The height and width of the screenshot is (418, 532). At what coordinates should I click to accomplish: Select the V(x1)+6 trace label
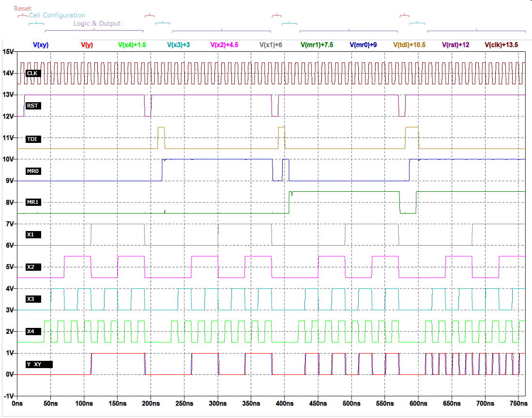tap(271, 45)
